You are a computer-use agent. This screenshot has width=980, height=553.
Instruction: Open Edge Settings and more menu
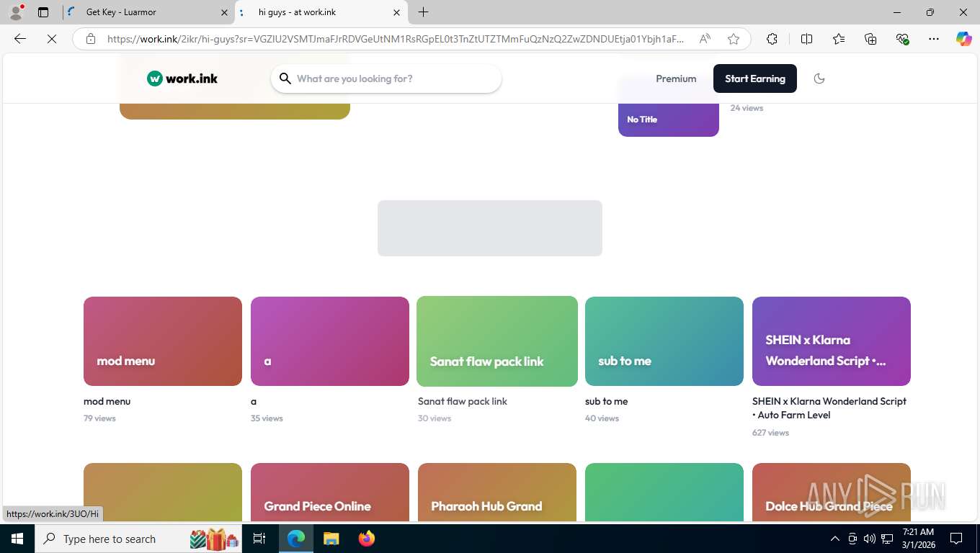934,39
